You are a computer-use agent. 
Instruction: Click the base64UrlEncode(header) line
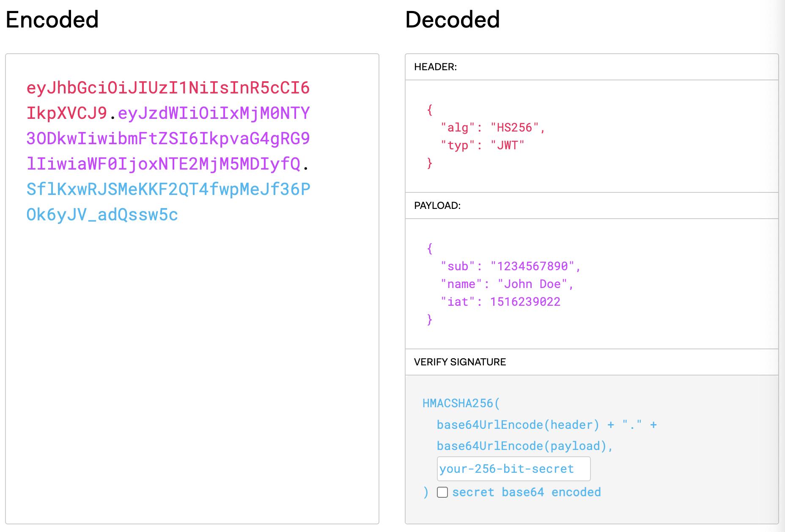[546, 425]
